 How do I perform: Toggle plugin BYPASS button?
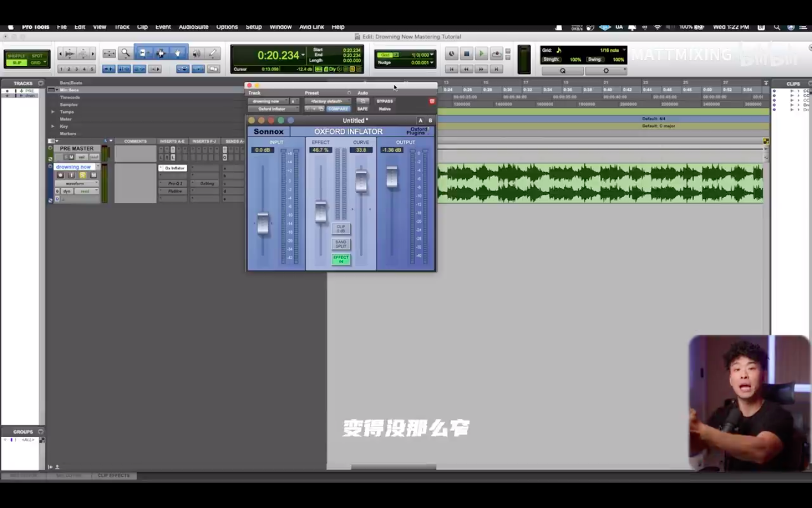385,101
